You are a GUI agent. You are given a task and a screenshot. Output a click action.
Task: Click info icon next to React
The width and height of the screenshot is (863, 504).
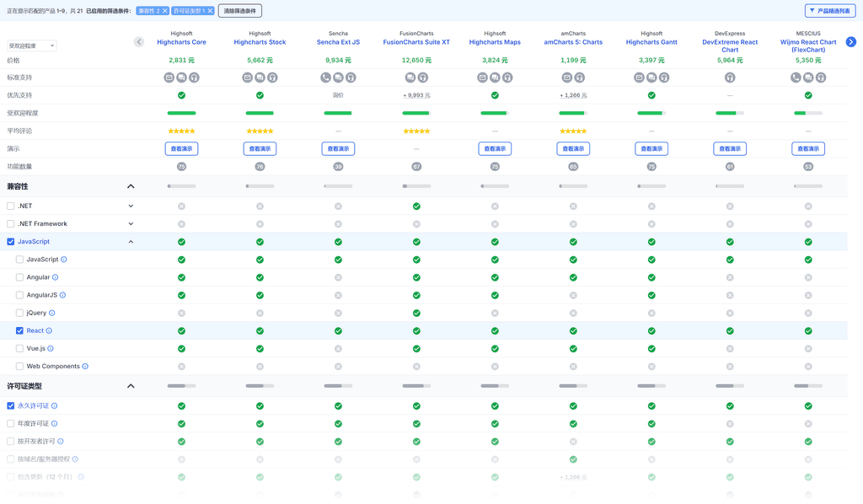(x=49, y=330)
